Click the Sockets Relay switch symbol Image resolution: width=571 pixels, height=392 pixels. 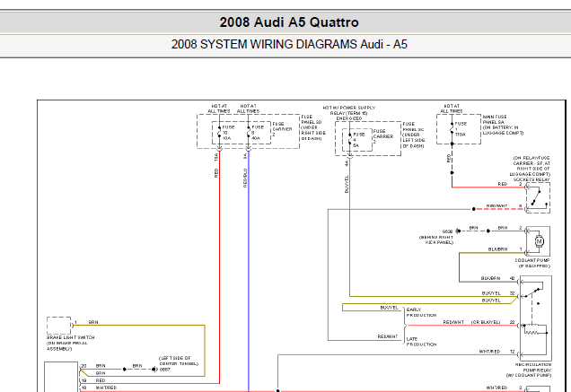coord(538,197)
